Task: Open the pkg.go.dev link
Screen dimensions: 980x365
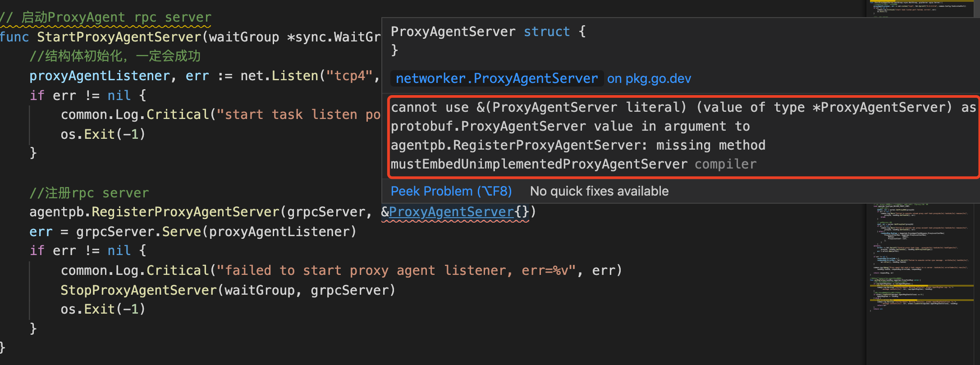Action: (649, 78)
